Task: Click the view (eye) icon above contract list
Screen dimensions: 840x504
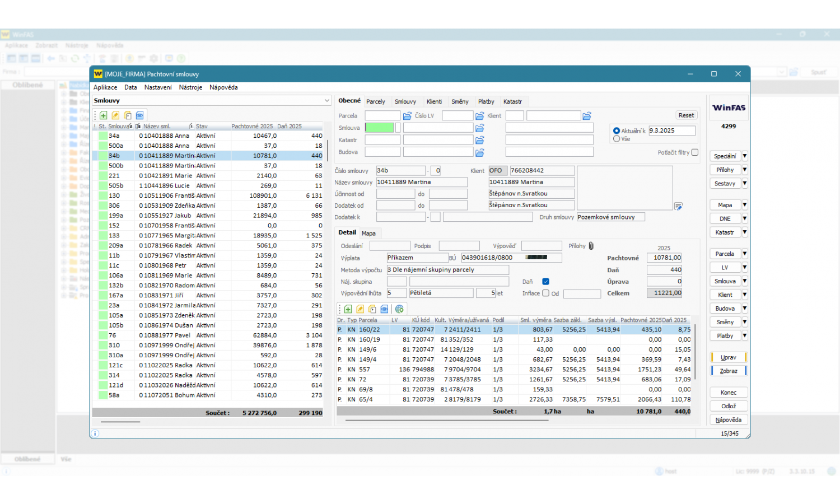Action: tap(140, 115)
